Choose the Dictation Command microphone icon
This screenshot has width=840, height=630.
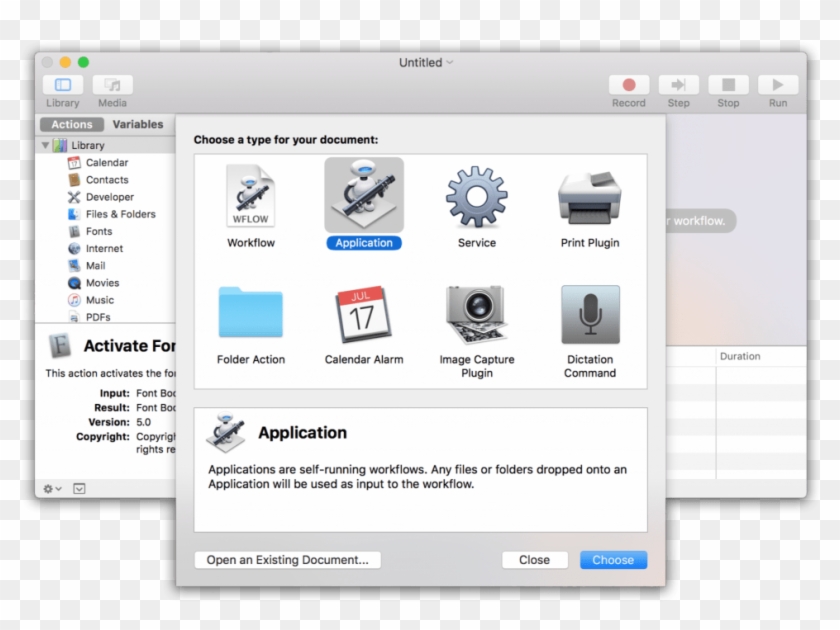click(x=590, y=312)
